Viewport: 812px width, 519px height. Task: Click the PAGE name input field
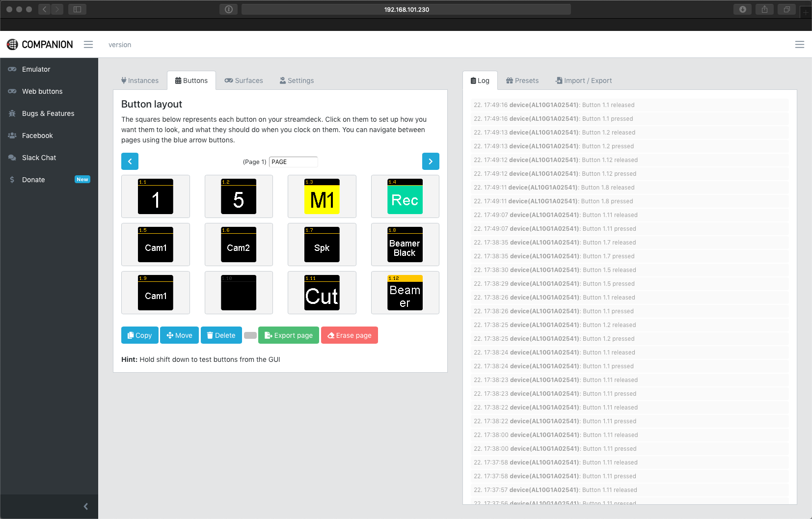click(294, 162)
